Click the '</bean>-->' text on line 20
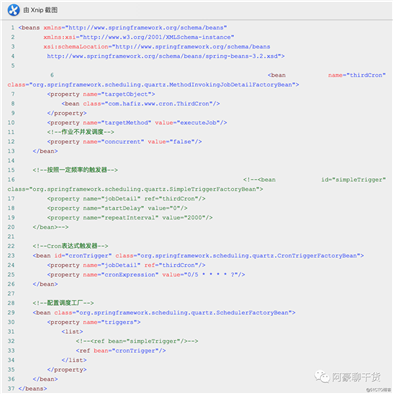393x394 pixels. (x=50, y=227)
